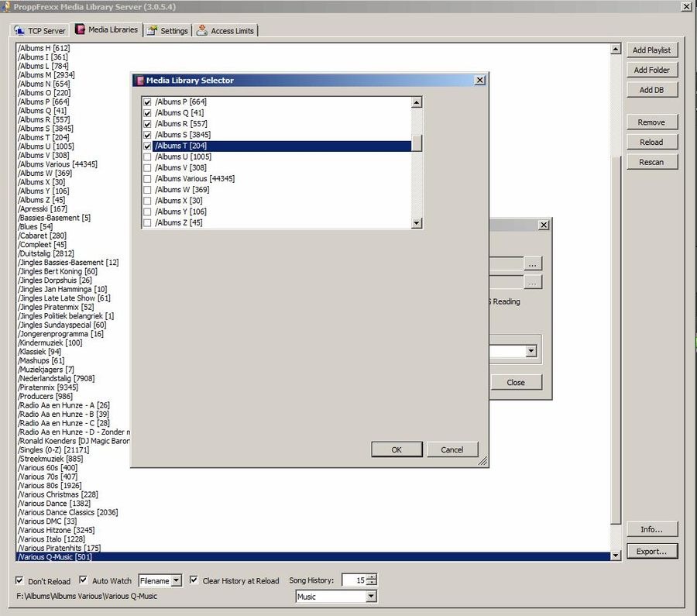Select /Duitstalig [2812] in the main list
Screen dimensions: 697x616
click(46, 253)
